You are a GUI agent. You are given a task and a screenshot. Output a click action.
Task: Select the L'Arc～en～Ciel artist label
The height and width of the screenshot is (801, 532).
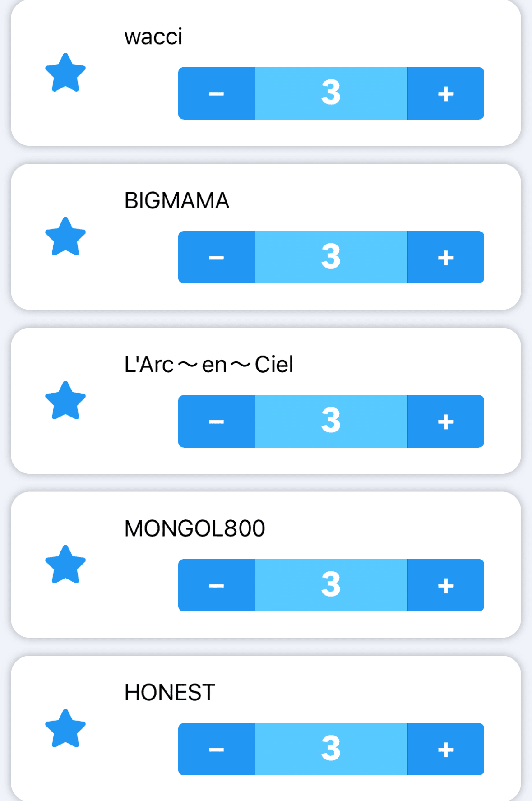pos(208,365)
